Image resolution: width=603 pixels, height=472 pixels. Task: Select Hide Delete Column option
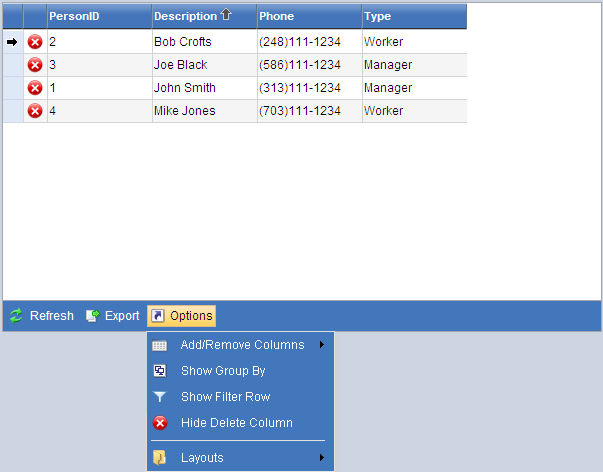236,423
